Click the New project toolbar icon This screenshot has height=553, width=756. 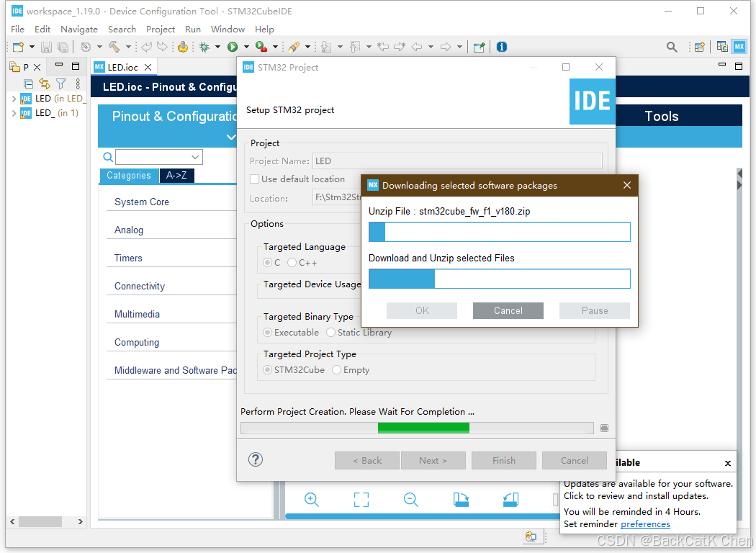(x=18, y=47)
